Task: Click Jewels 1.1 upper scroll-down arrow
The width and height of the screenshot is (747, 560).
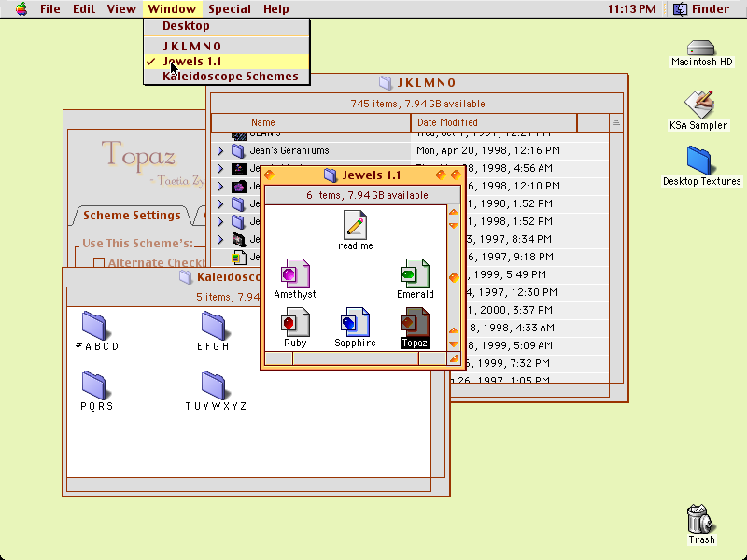Action: (x=454, y=225)
